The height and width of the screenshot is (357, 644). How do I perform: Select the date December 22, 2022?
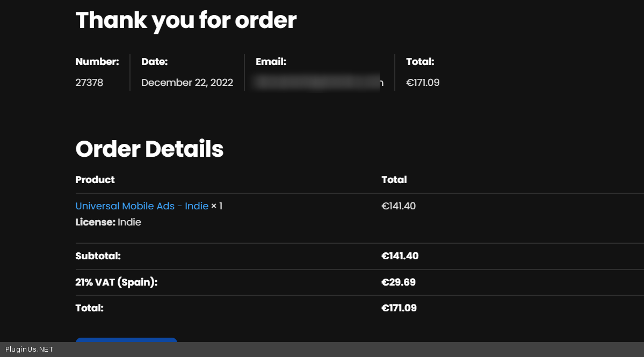187,83
